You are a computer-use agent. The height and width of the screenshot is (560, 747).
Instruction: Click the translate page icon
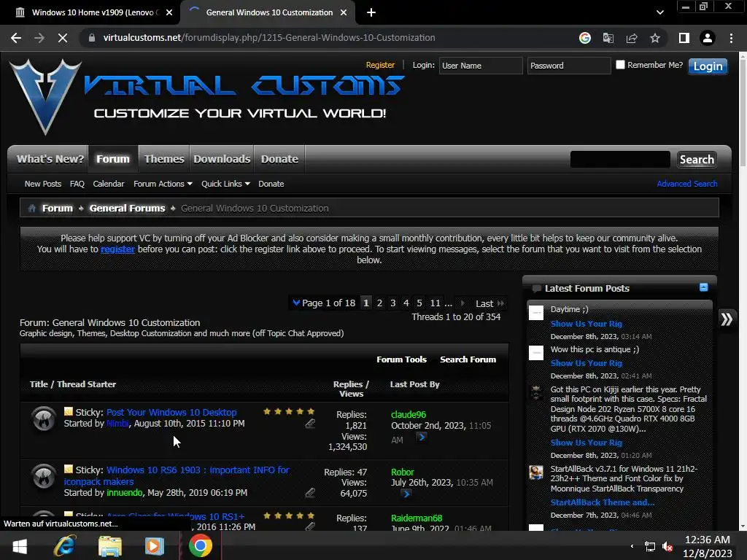click(608, 38)
